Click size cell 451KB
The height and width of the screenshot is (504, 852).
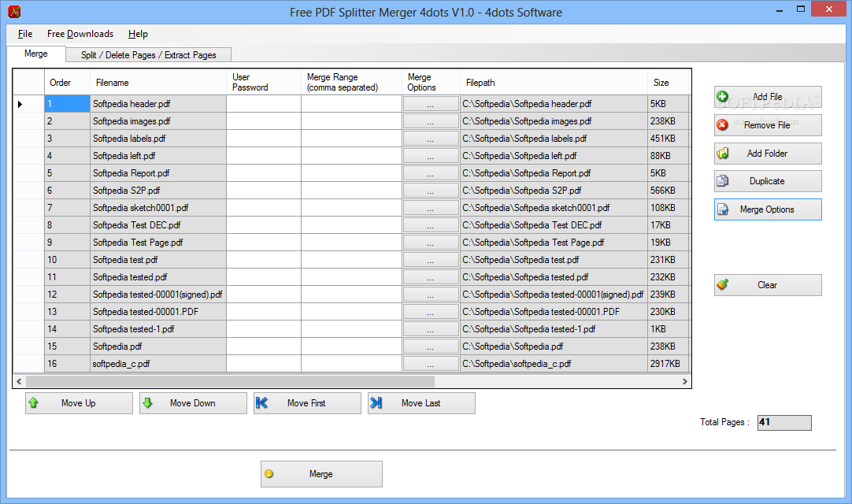[669, 139]
